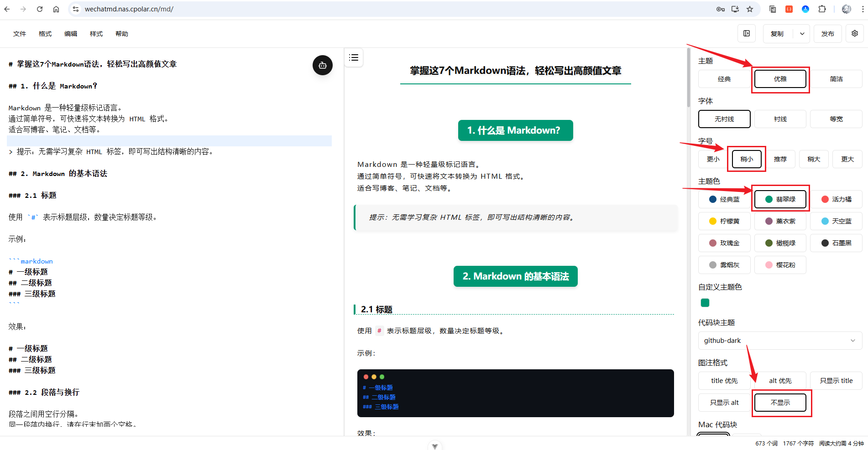Viewport: 868px width, 450px height.
Task: Pick the 玫瑰金 theme color
Action: tap(724, 243)
